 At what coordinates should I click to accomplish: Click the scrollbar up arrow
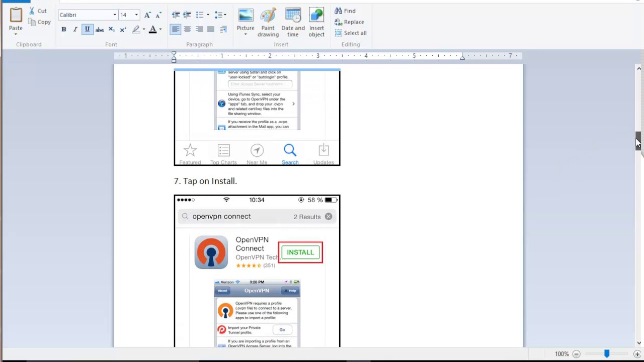639,68
